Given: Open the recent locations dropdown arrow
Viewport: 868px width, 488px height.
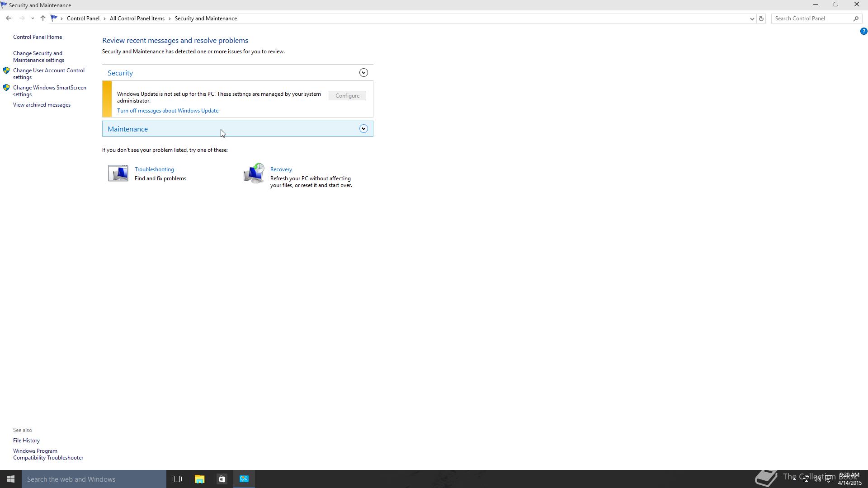Looking at the screenshot, I should pyautogui.click(x=33, y=19).
